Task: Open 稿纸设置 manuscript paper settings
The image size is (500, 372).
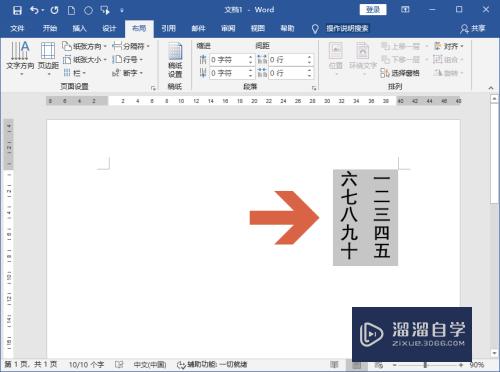Action: point(175,60)
